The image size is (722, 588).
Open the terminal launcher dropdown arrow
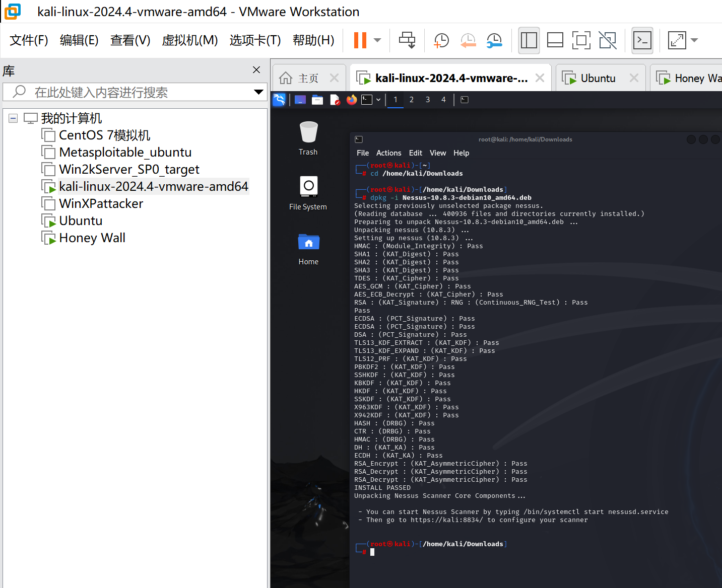tap(378, 100)
